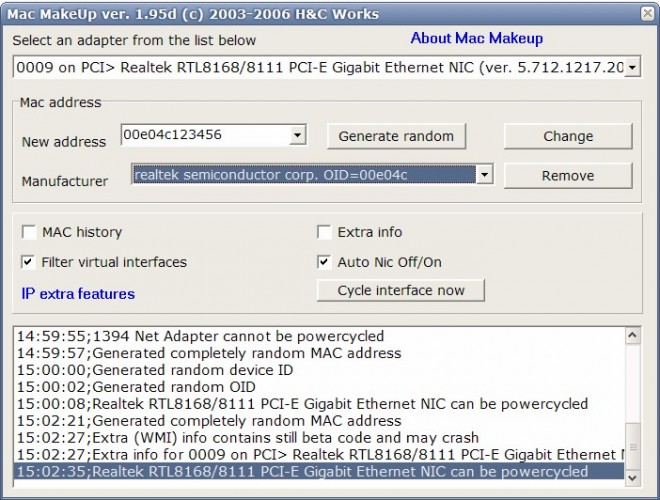This screenshot has width=660, height=500.
Task: Uncheck Filter virtual interfaces
Action: coord(29,262)
